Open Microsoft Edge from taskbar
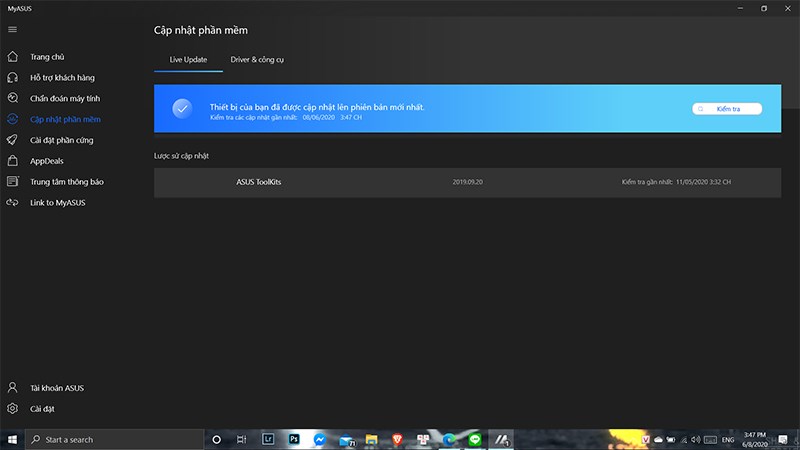 coord(449,439)
